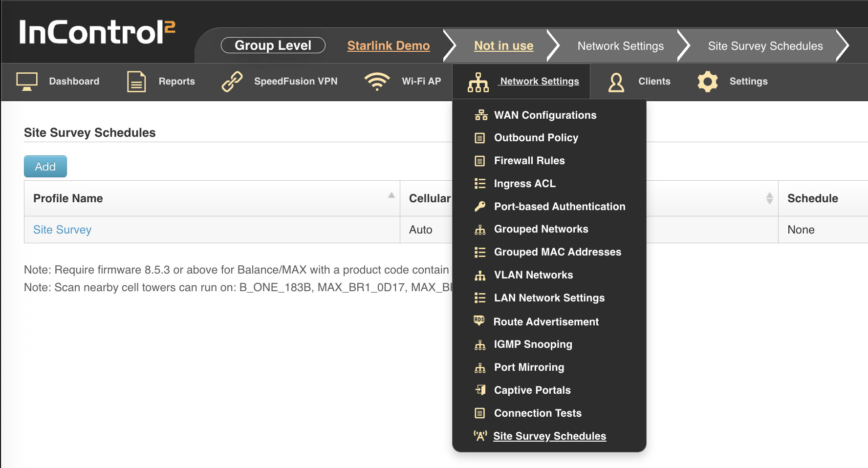Click the SpeedFusion VPN chain-link icon
Screen dimensions: 868x468
(x=232, y=82)
